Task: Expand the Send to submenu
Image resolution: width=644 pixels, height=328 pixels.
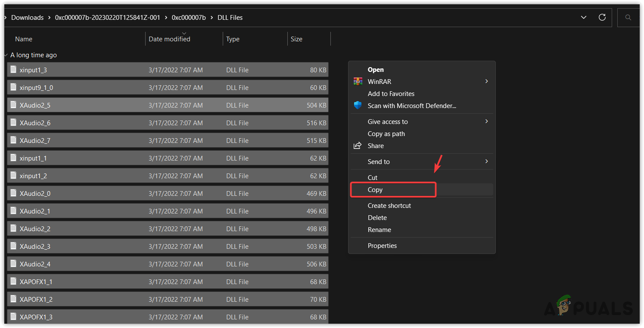Action: tap(486, 161)
